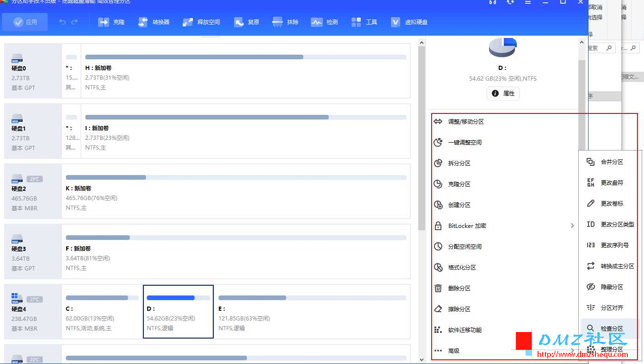Image resolution: width=644 pixels, height=364 pixels.
Task: Expand the BitLocker 加密 submenu arrow
Action: (572, 226)
